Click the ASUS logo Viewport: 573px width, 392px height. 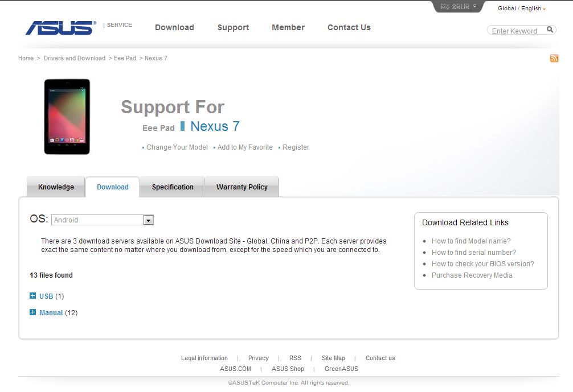click(61, 28)
